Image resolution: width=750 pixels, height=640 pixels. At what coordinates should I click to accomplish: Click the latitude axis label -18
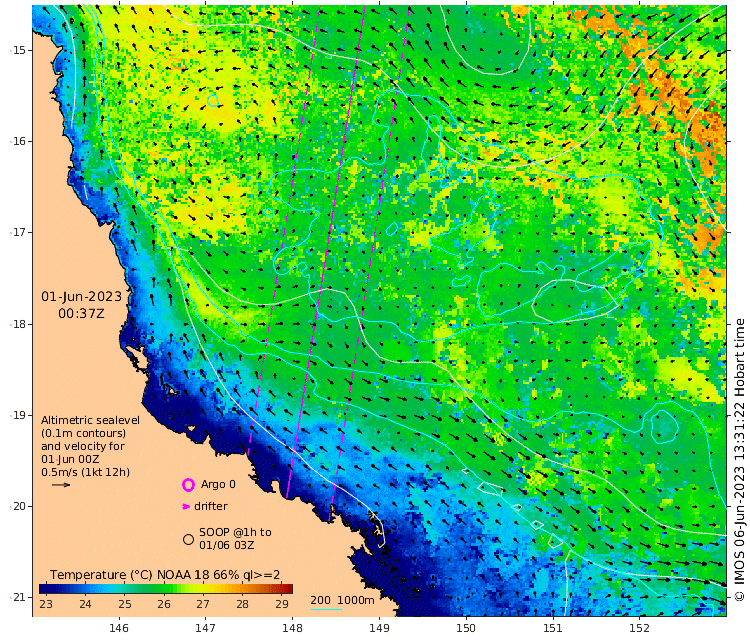click(18, 324)
